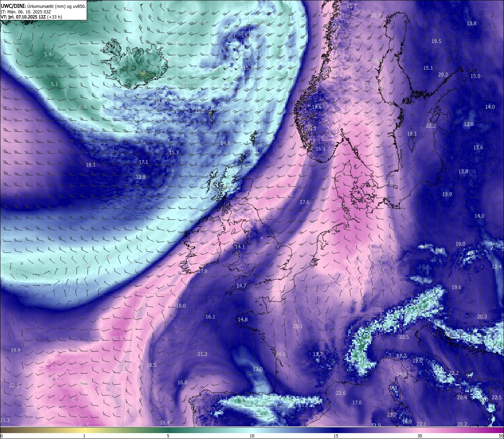This screenshot has height=439, width=504.
Task: Click the 11.9 value near Sardinia
Action: pos(407,421)
